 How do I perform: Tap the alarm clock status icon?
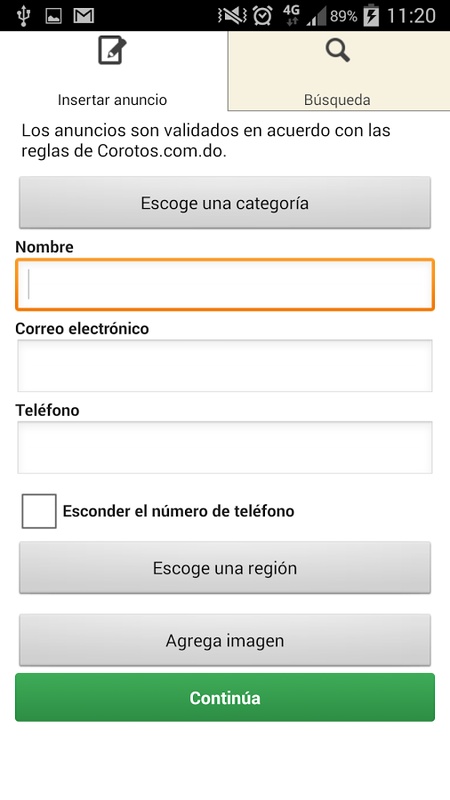coord(263,16)
